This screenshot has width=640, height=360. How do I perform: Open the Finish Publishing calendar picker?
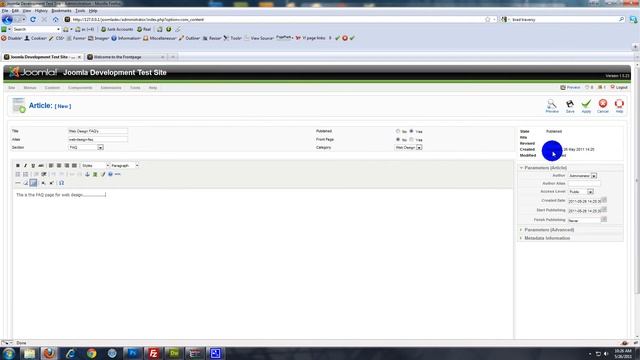pyautogui.click(x=604, y=219)
